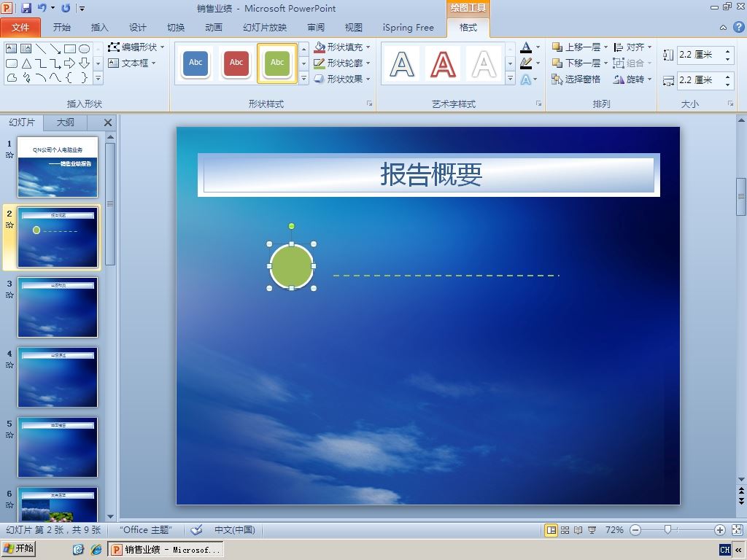Open the 动画 ribbon tab

[x=214, y=28]
